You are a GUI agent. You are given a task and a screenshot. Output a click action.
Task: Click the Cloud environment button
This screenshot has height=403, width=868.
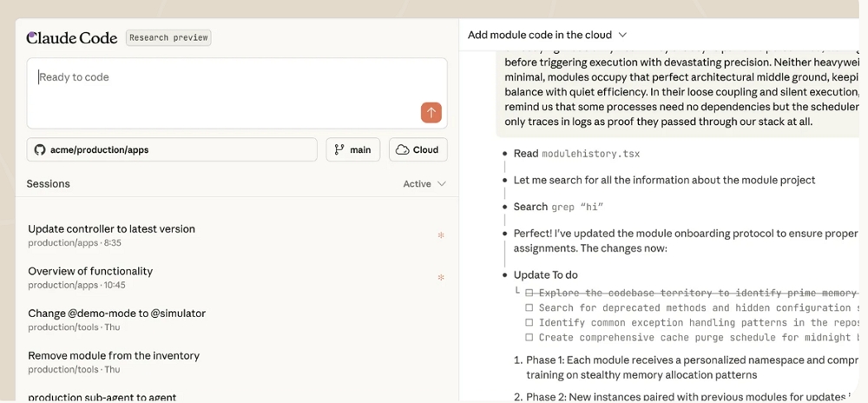coord(418,149)
